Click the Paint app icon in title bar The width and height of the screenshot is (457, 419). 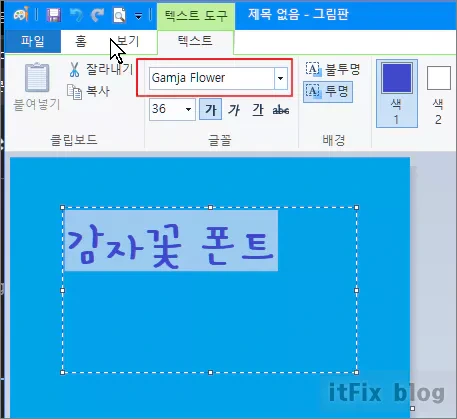(x=21, y=14)
